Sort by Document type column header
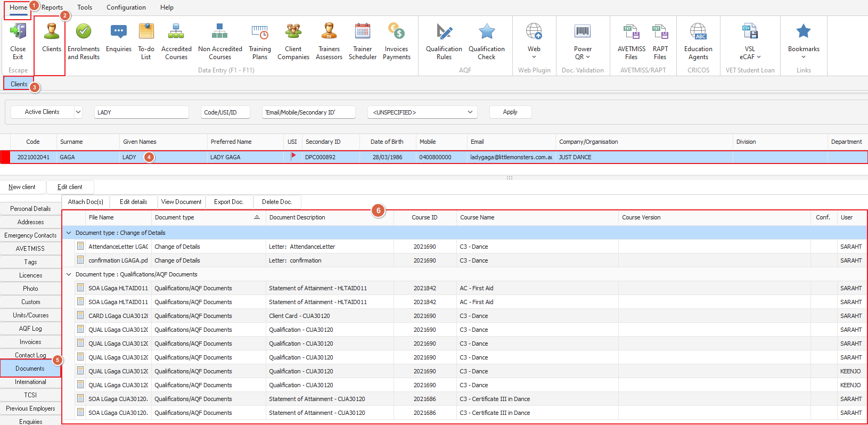Screen dimensions: 868x425 coord(208,217)
